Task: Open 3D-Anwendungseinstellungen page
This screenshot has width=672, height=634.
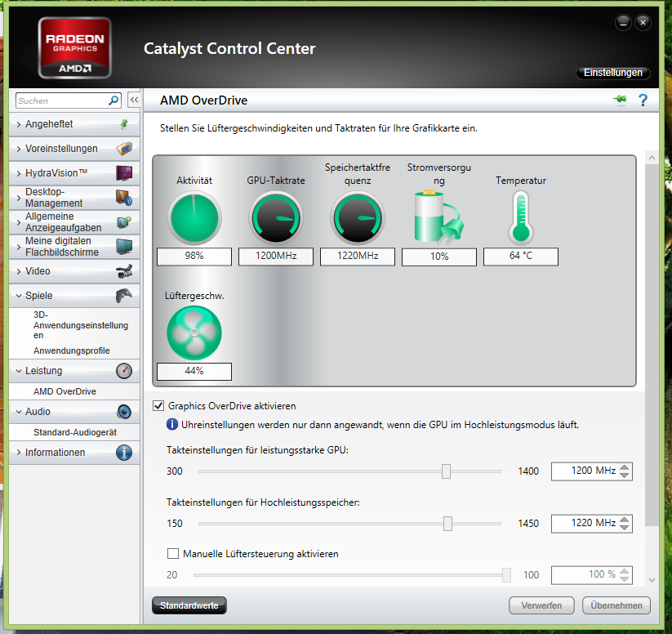Action: coord(81,325)
